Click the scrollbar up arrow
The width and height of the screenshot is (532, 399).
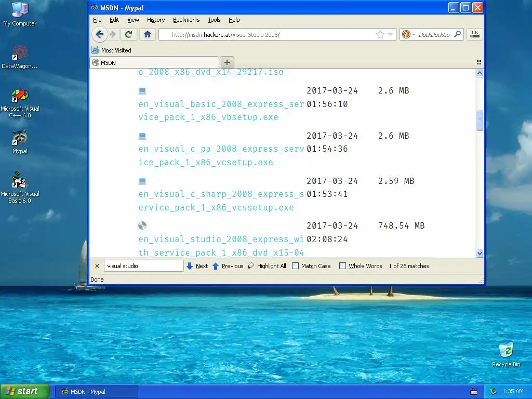[480, 73]
